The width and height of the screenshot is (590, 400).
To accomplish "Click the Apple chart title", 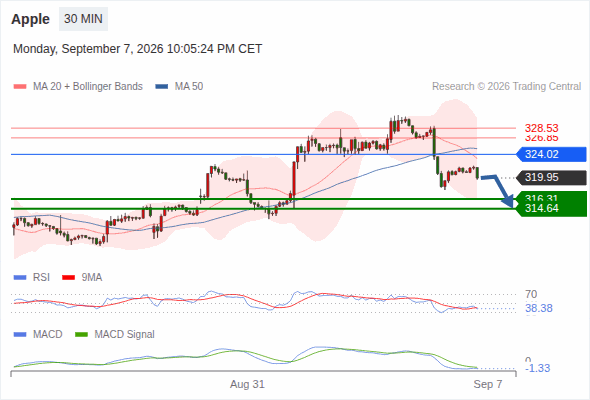I will (x=30, y=19).
